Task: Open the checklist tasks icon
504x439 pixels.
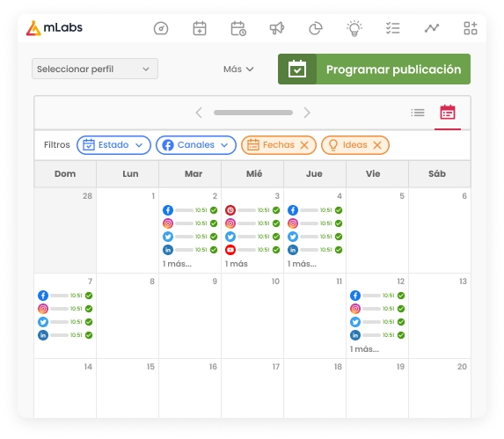Action: pyautogui.click(x=393, y=28)
